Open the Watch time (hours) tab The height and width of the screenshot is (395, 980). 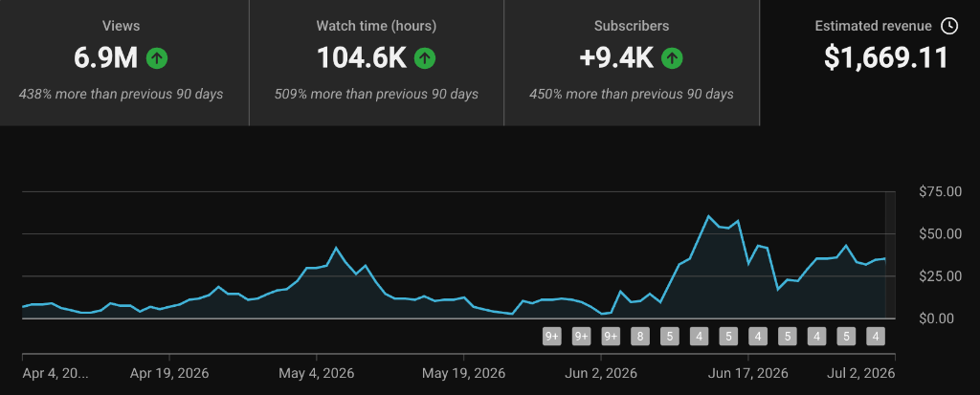(x=376, y=62)
